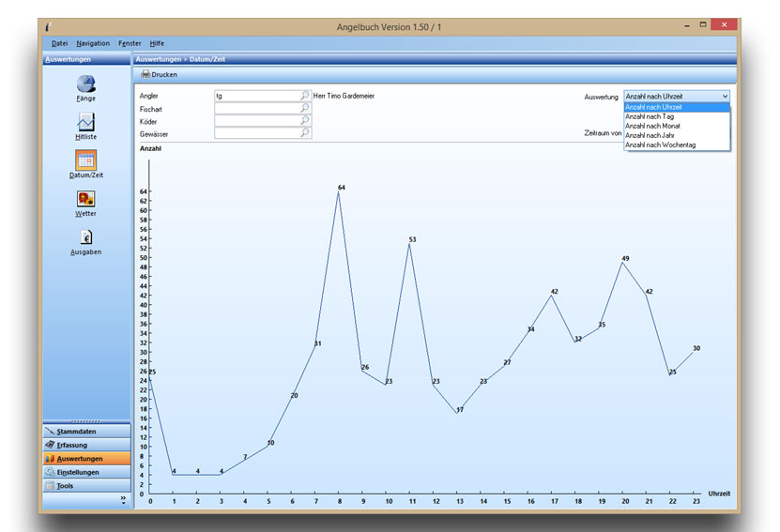Select the Datum/Zeit calendar icon
The width and height of the screenshot is (780, 532).
[x=85, y=160]
